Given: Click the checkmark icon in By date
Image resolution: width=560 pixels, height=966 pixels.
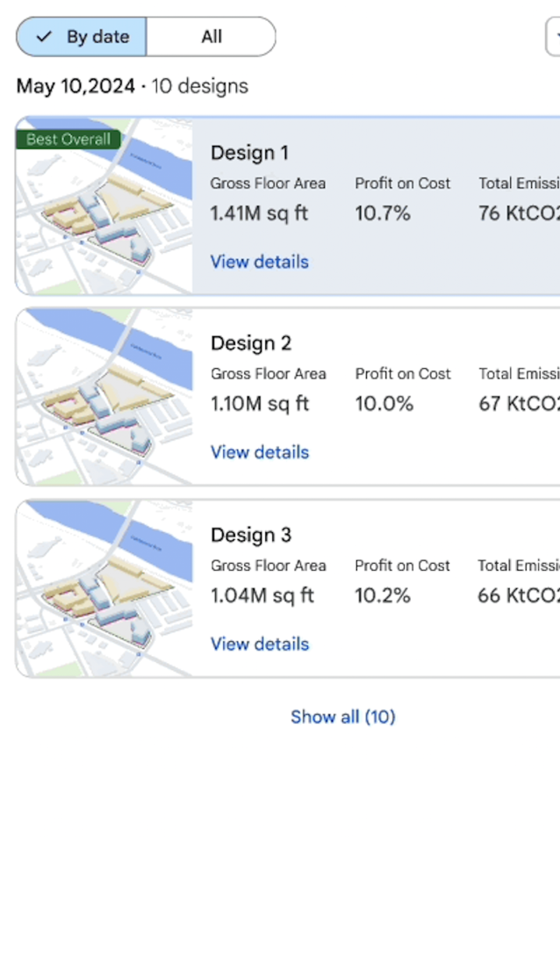Looking at the screenshot, I should pos(44,37).
